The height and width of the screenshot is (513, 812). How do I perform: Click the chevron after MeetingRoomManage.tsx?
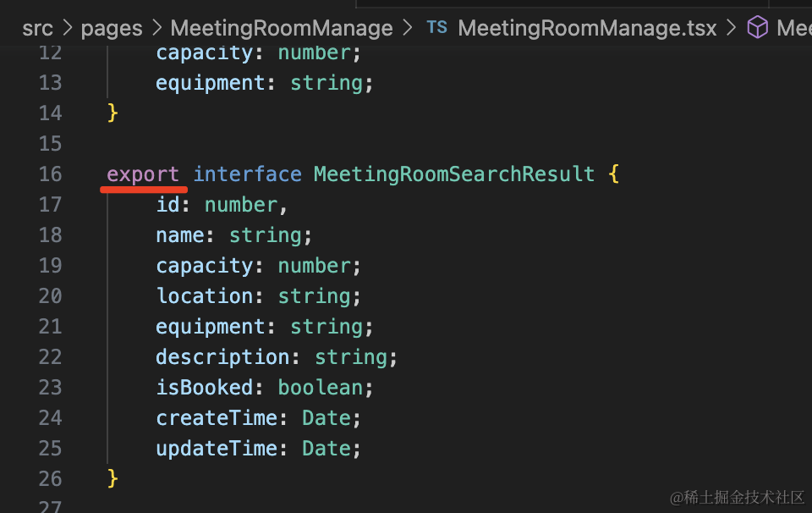pos(732,28)
